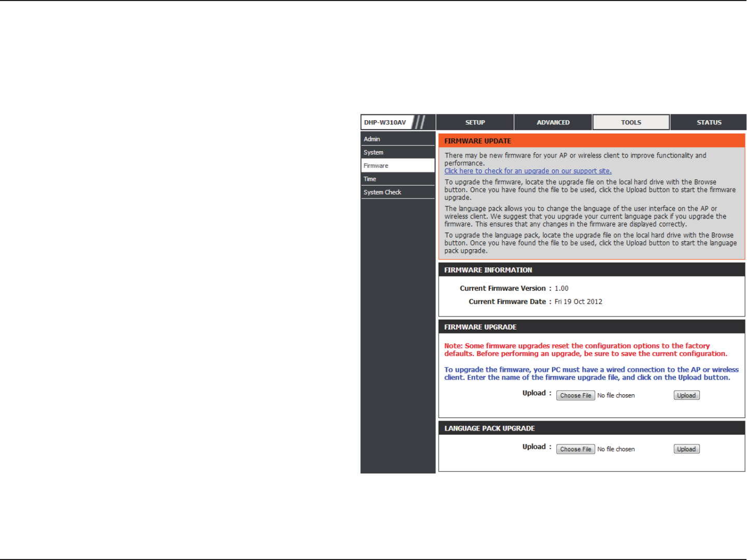The width and height of the screenshot is (747, 560).
Task: Upload the language pack file
Action: tap(686, 449)
